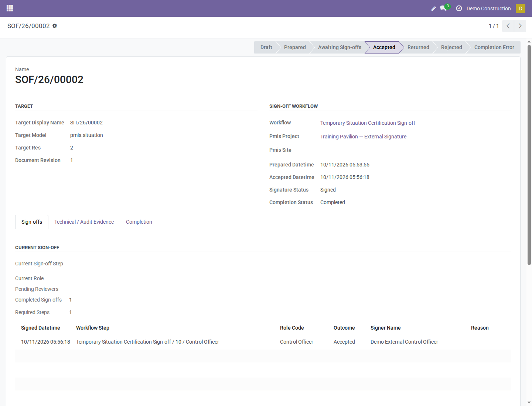
Task: Click the Signature Status value Signed
Action: click(x=328, y=190)
